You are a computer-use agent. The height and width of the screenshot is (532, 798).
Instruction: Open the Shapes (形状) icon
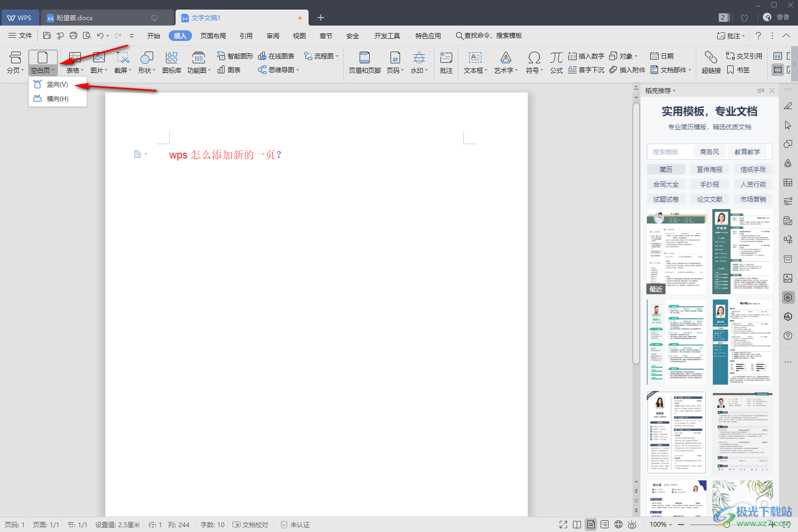point(147,57)
